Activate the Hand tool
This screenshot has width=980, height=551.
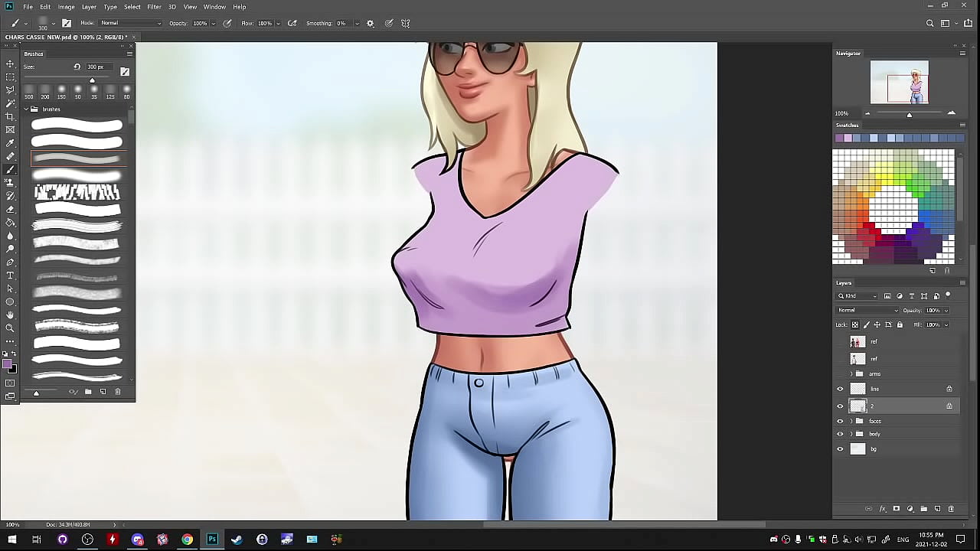(10, 315)
